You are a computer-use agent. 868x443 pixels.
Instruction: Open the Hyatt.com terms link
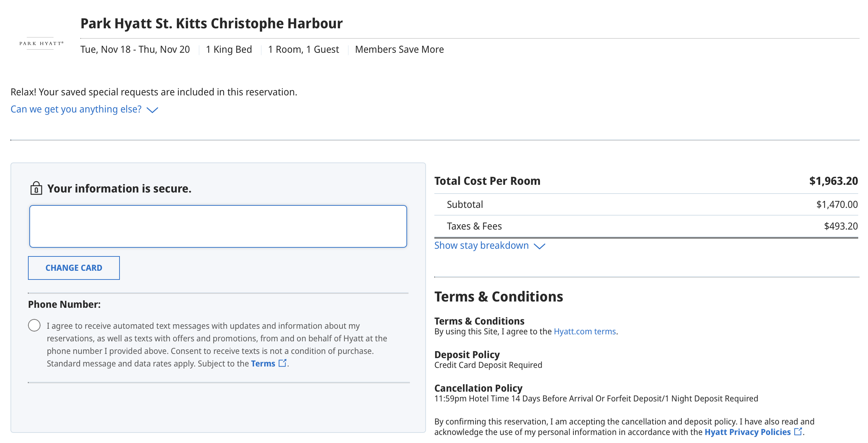tap(585, 331)
